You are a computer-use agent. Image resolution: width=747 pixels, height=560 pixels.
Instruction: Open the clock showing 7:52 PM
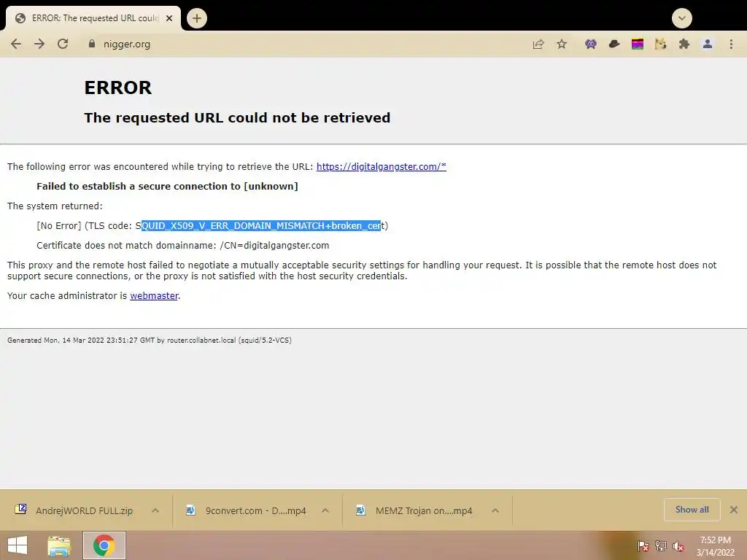715,546
